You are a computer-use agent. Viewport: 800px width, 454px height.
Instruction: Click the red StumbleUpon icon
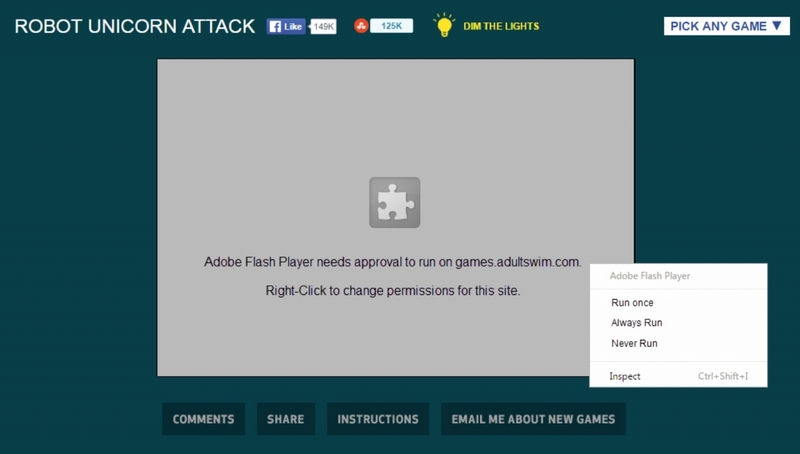[x=361, y=26]
